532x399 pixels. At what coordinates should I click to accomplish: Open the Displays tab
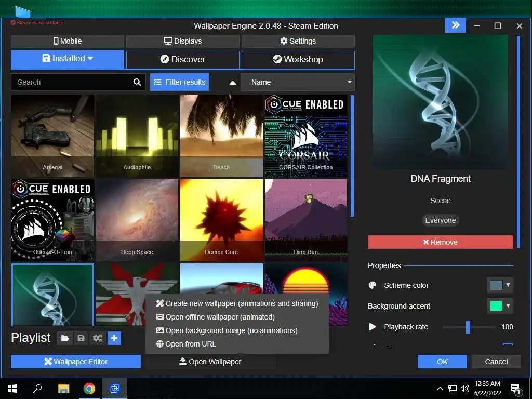pyautogui.click(x=183, y=41)
